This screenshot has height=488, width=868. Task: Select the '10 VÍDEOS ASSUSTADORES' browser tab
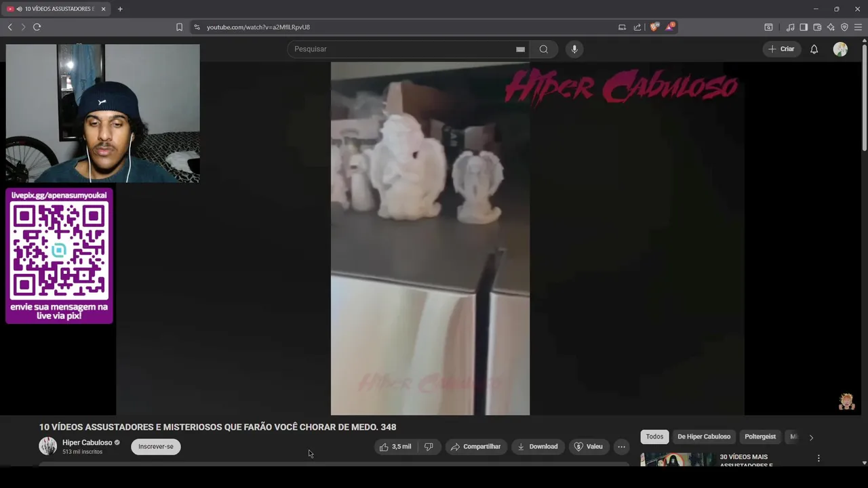point(57,9)
